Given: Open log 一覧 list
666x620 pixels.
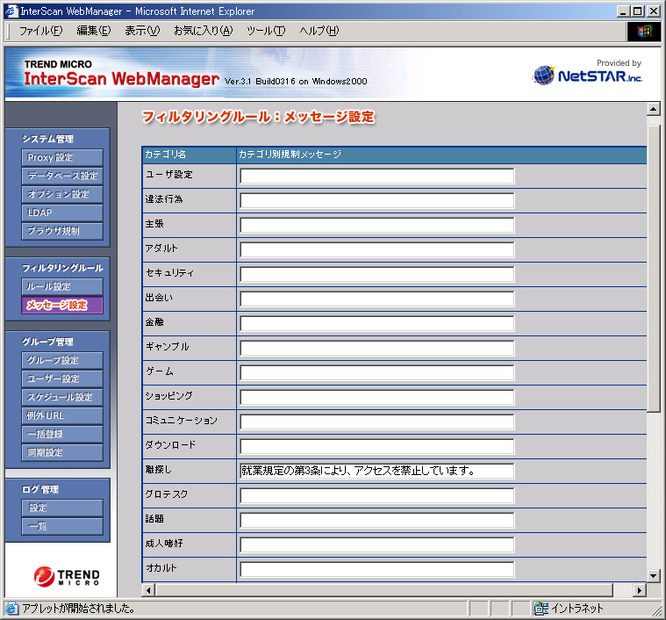Looking at the screenshot, I should [x=62, y=527].
